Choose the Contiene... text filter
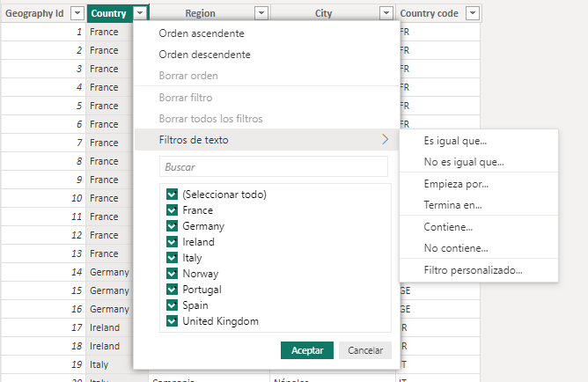 pos(448,227)
